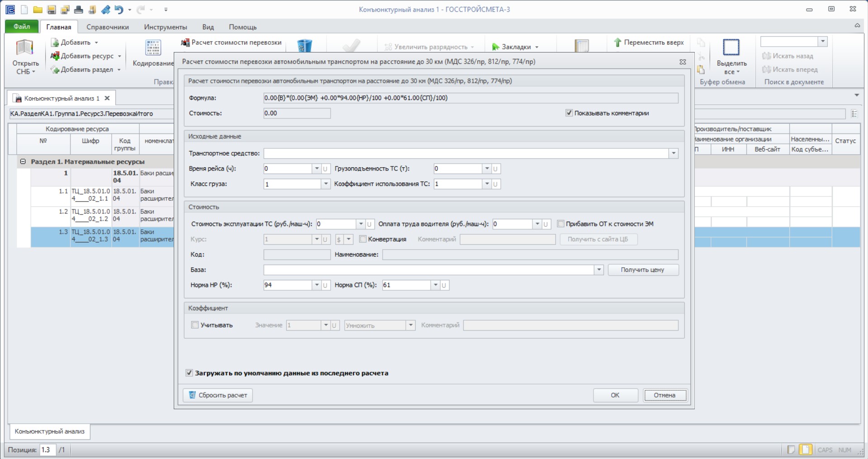Image resolution: width=868 pixels, height=459 pixels.
Task: Click the undo arrow in quick access toolbar
Action: point(119,9)
